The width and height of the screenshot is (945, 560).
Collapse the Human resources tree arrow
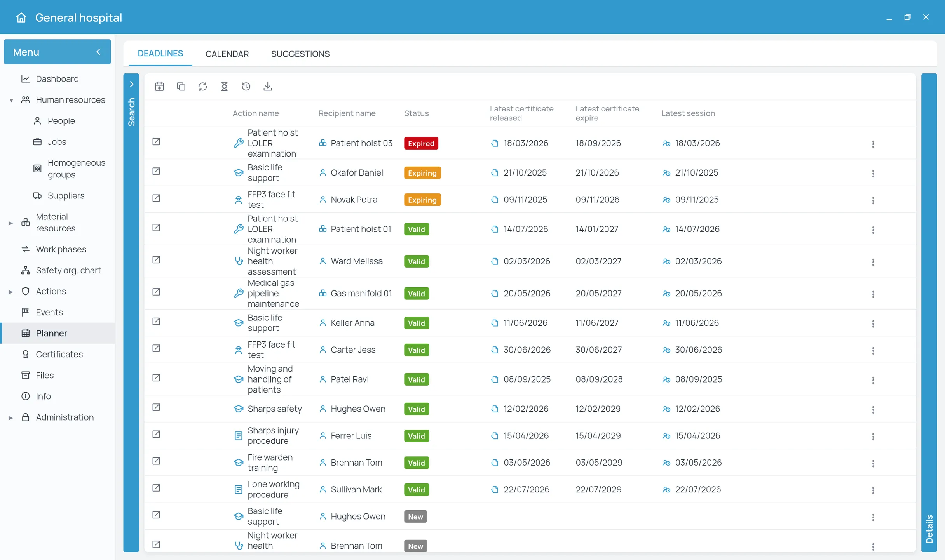11,100
